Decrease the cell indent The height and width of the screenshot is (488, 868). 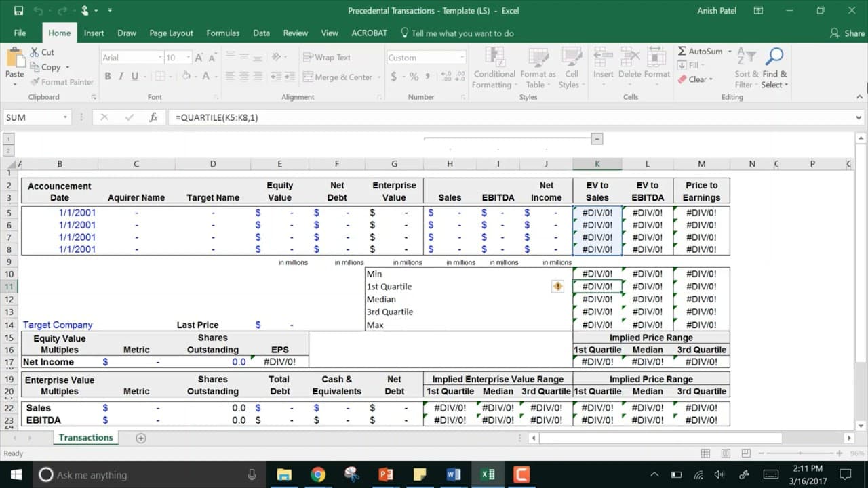(x=275, y=77)
